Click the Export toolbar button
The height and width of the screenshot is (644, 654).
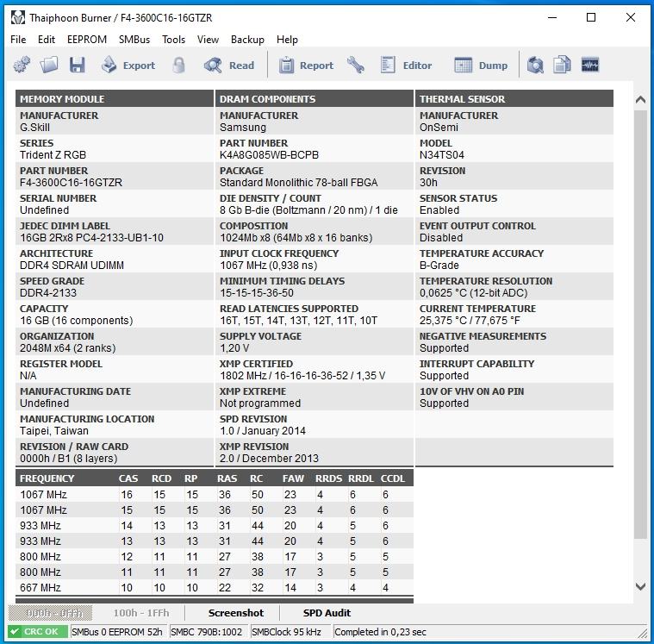pos(128,66)
